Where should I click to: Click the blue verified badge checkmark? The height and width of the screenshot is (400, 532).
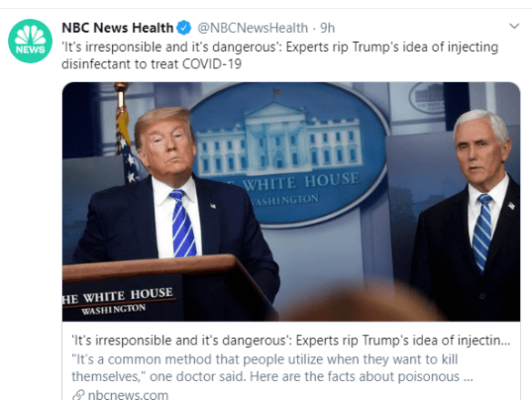point(184,28)
